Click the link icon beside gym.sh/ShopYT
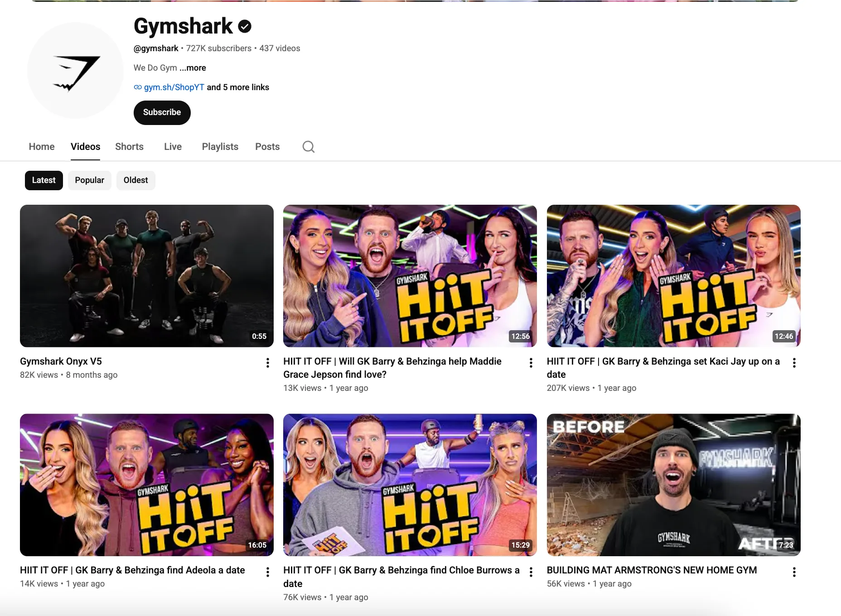841x616 pixels. click(x=138, y=87)
